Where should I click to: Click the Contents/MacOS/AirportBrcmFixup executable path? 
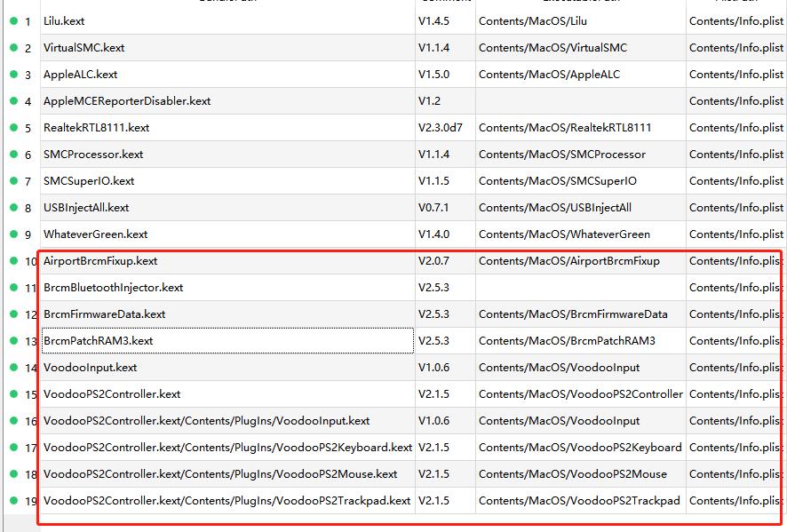[x=581, y=260]
